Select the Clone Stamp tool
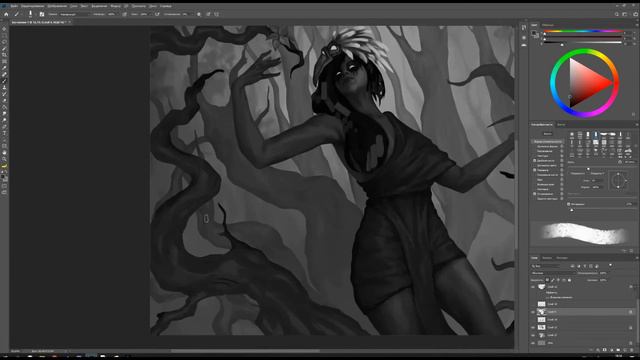This screenshot has width=640, height=360. [4, 88]
